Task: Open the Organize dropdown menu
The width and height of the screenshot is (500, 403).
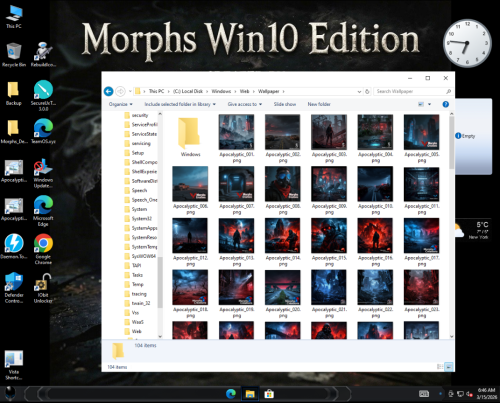Action: pos(120,104)
